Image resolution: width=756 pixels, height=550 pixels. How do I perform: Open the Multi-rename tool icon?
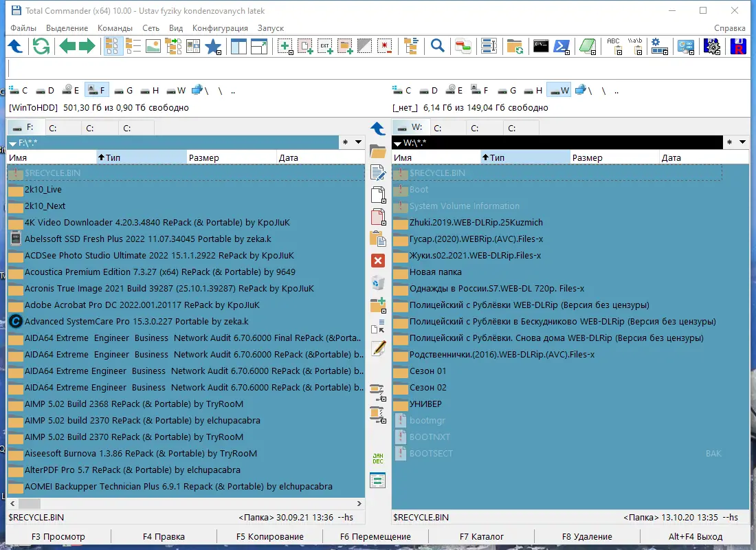pyautogui.click(x=489, y=47)
